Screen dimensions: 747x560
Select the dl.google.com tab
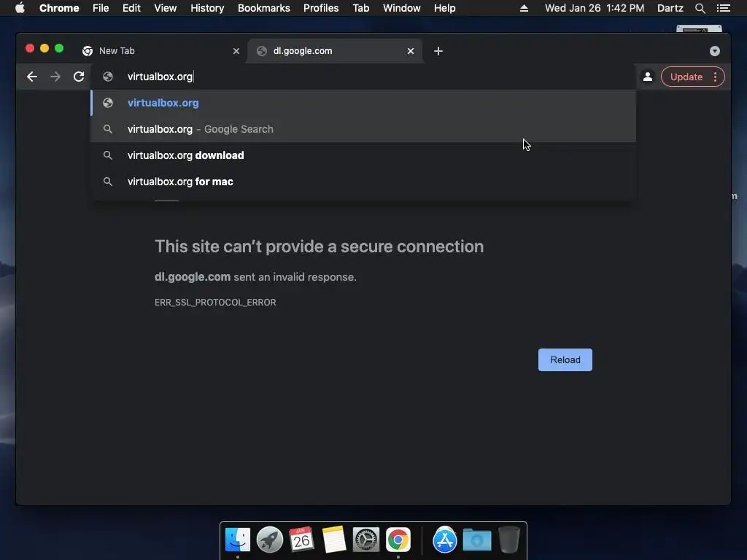(x=335, y=51)
